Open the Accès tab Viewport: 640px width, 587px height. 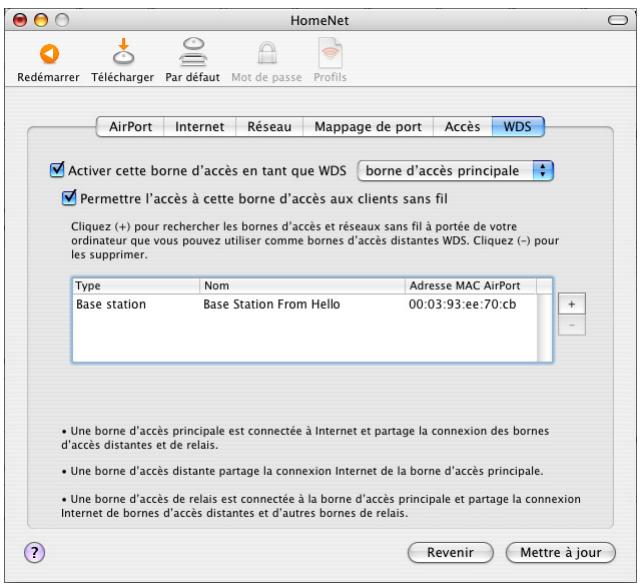point(462,127)
